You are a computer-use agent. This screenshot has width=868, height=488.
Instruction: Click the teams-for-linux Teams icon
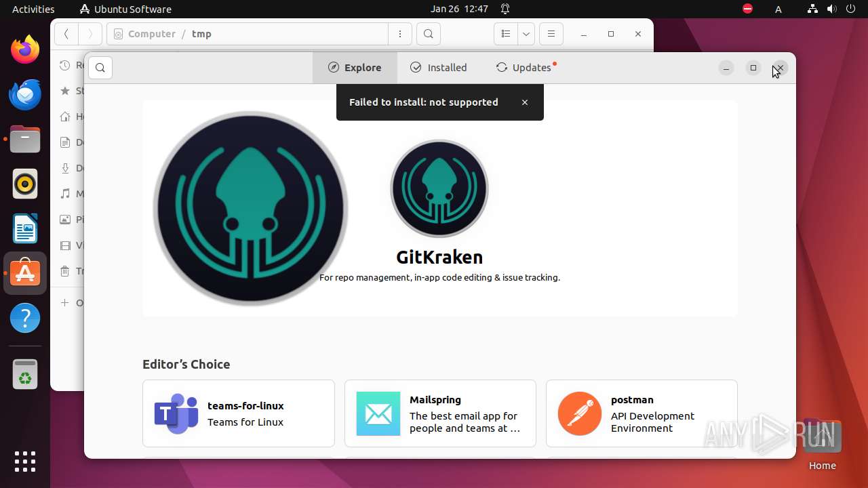[176, 413]
